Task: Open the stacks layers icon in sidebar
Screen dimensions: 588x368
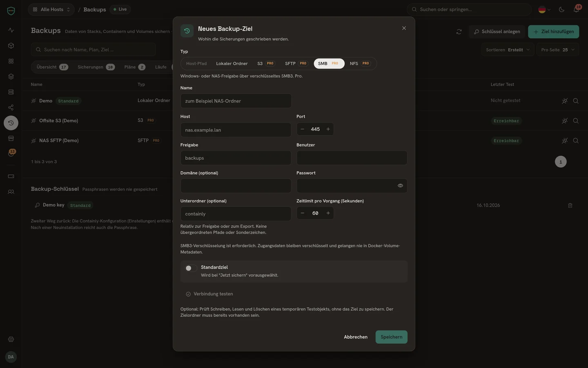Action: pyautogui.click(x=11, y=76)
